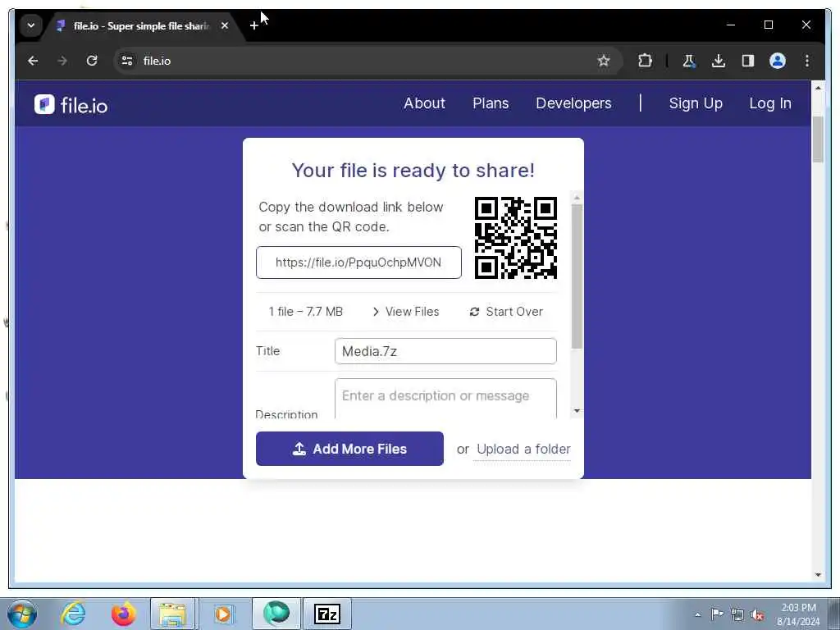Click Add More Files button
Screen dimensions: 840x630
click(x=349, y=449)
